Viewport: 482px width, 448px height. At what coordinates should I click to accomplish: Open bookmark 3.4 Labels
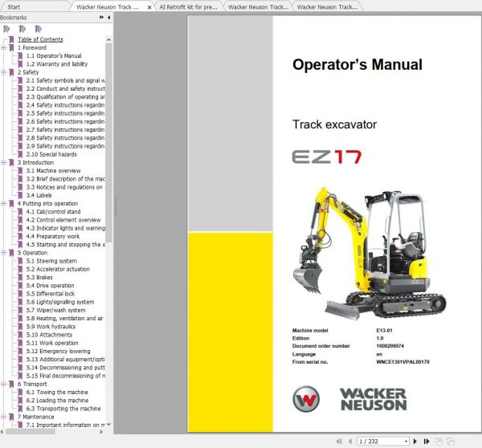(39, 195)
